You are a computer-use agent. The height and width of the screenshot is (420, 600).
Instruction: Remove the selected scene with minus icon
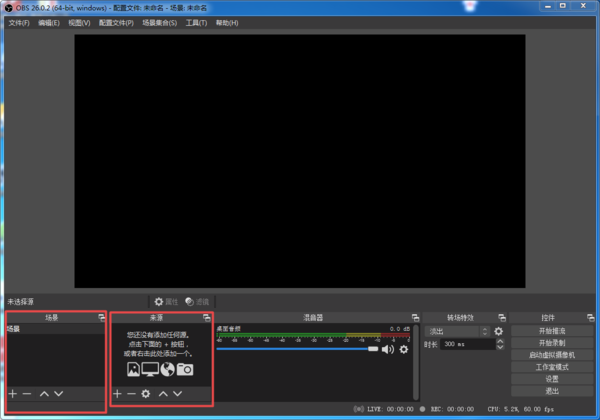click(x=27, y=394)
